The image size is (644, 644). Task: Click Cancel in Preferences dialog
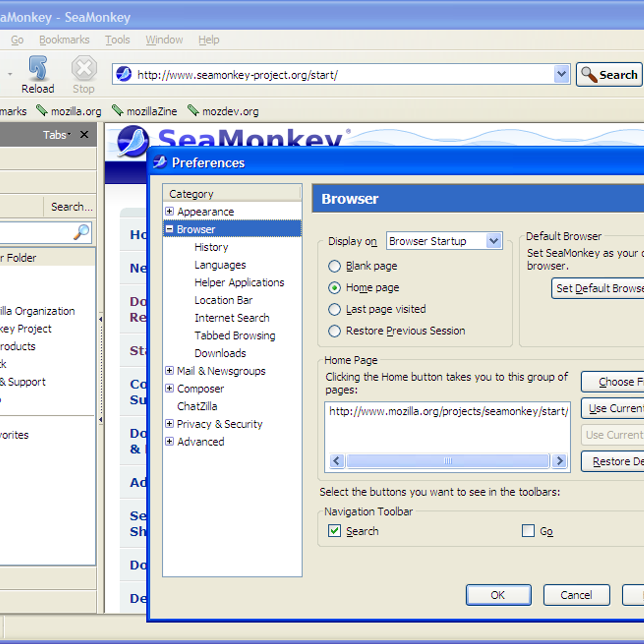pyautogui.click(x=576, y=595)
